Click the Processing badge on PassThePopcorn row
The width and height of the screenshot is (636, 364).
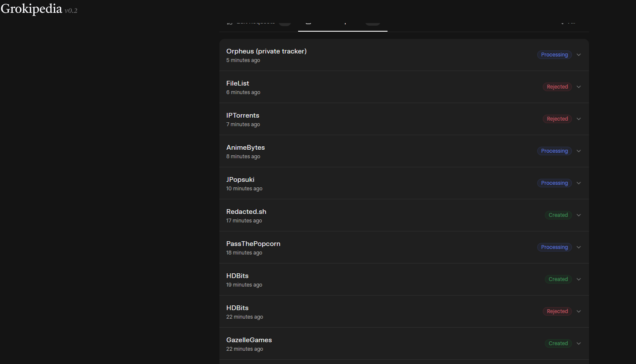554,247
